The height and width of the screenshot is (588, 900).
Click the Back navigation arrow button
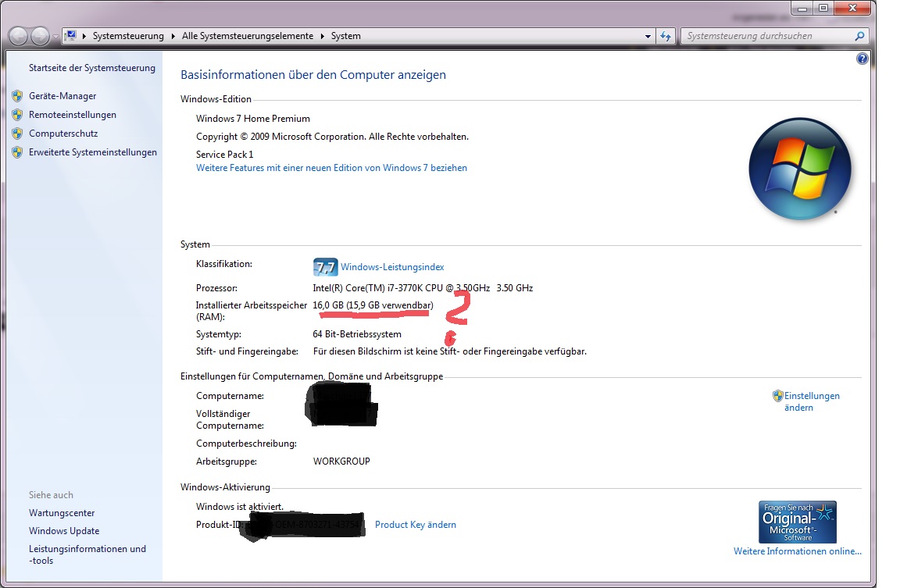(x=19, y=36)
